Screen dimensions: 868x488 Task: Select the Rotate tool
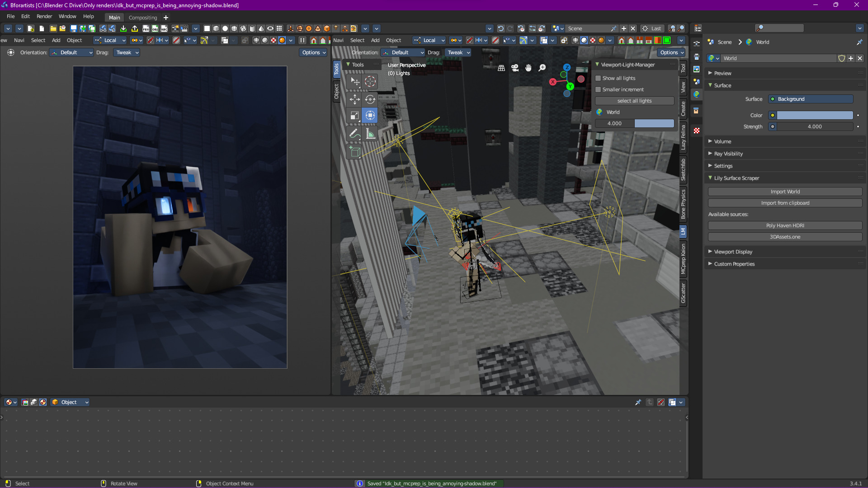click(x=370, y=99)
